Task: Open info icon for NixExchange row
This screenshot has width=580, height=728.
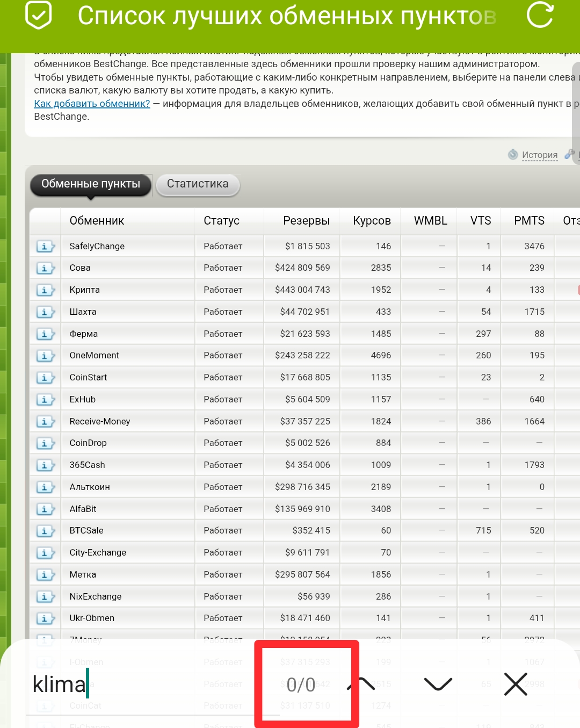Action: (45, 597)
